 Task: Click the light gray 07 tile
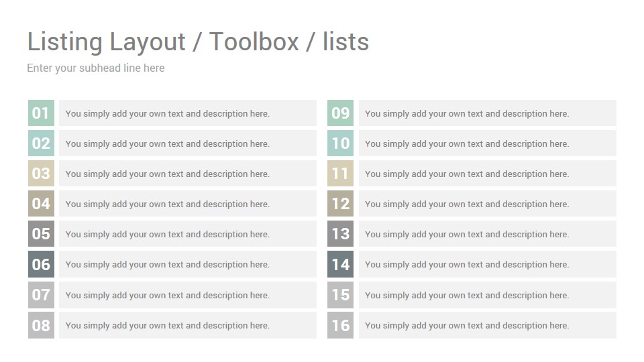point(41,295)
